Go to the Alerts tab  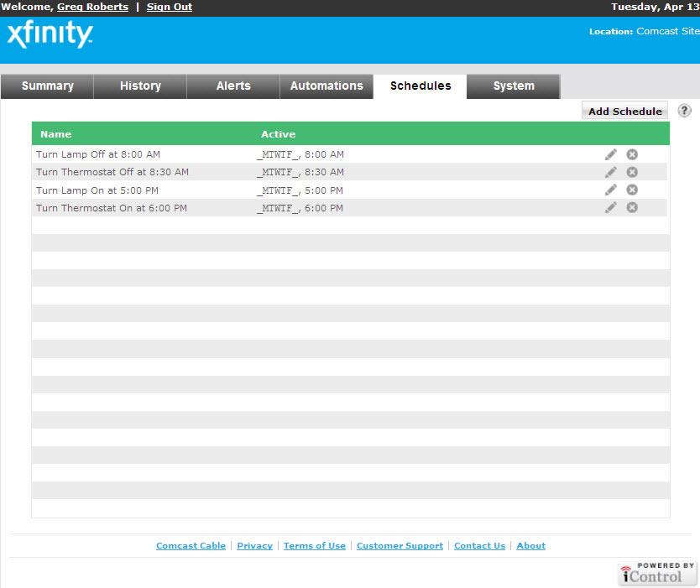coord(233,86)
